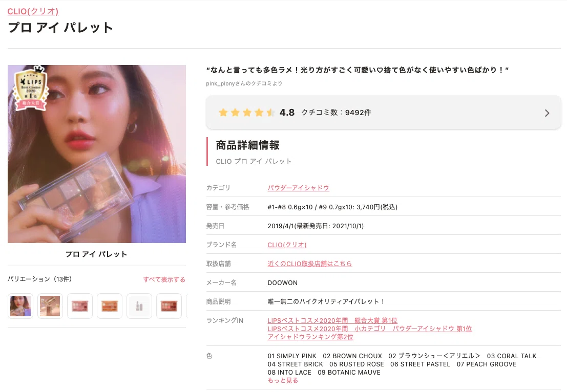Select fourth variation thumbnail, orange palette

(x=110, y=306)
